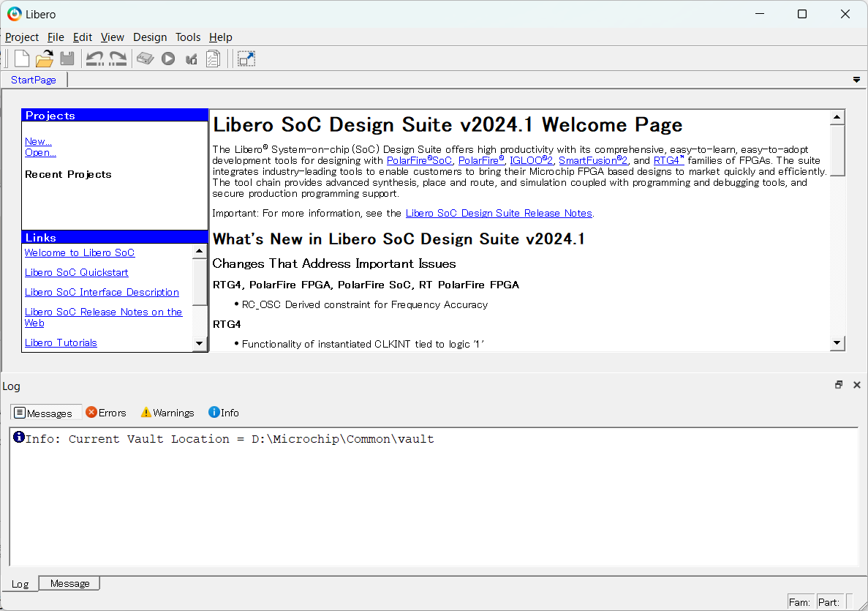Filter log output by Warnings
The width and height of the screenshot is (868, 611).
[x=167, y=412]
